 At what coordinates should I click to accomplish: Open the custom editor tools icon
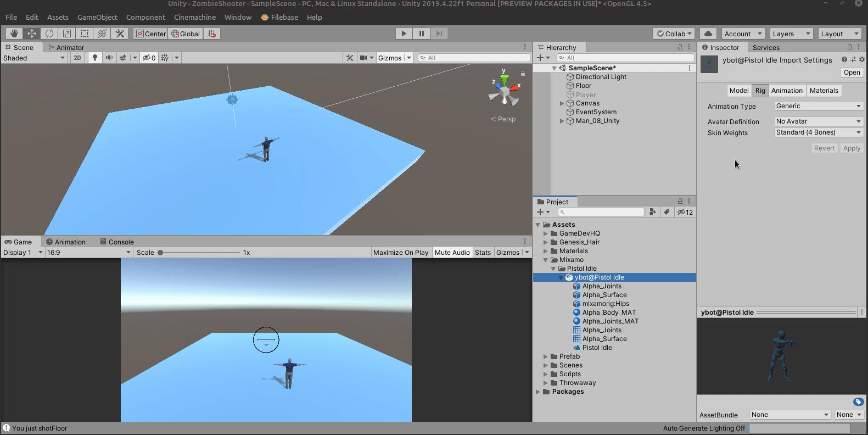pyautogui.click(x=120, y=34)
